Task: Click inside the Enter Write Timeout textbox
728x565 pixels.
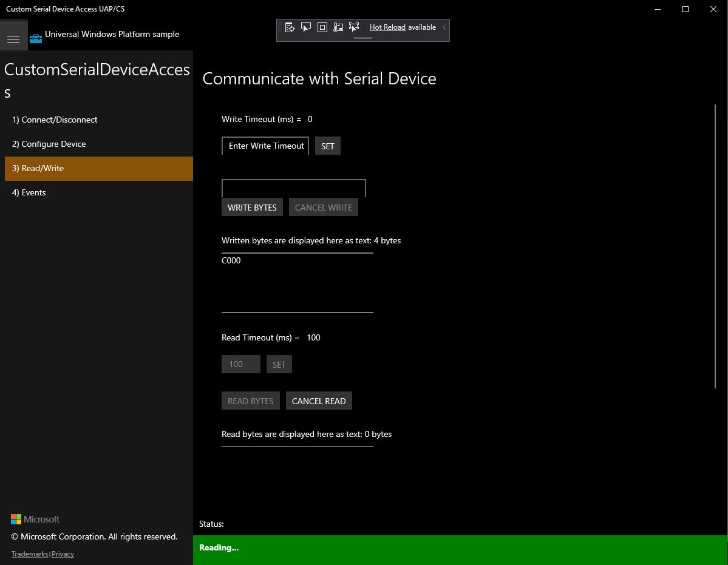Action: tap(265, 146)
